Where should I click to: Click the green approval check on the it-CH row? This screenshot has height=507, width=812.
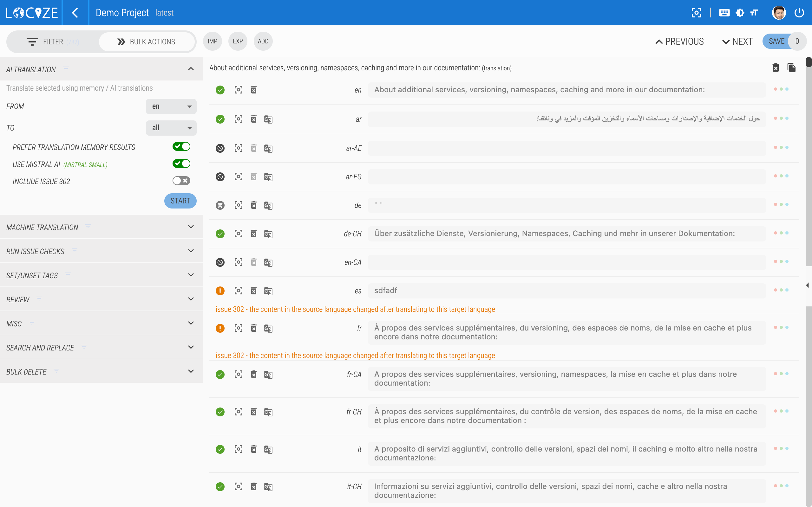point(220,486)
